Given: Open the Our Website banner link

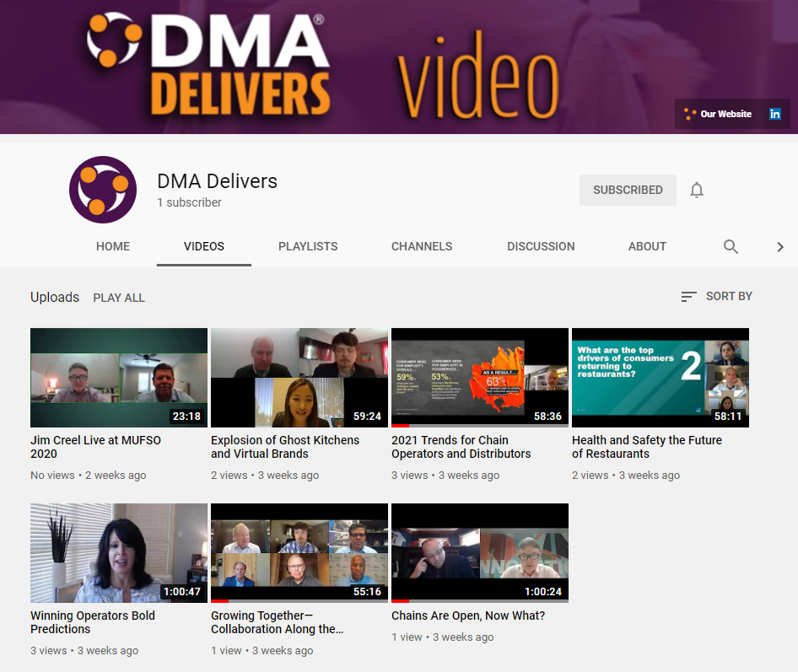Looking at the screenshot, I should (718, 114).
